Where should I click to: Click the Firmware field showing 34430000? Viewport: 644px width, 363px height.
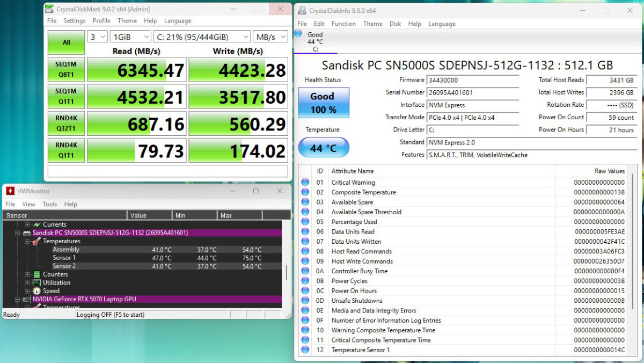point(472,80)
